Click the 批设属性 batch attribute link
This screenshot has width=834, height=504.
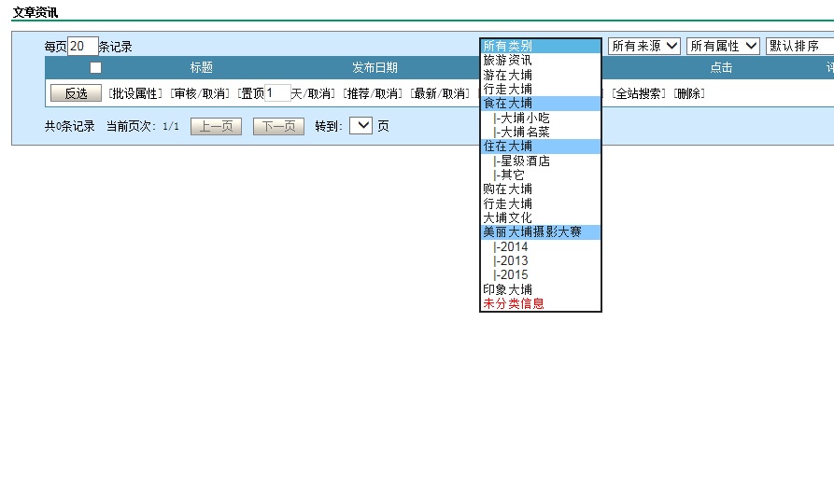coord(135,93)
